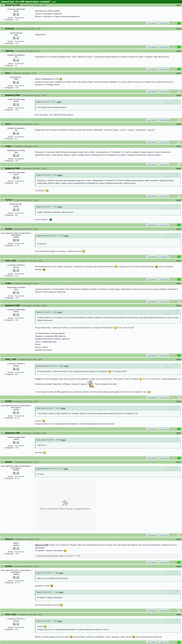Click first profile icon under arabra in post #8547
Screen dimensions: 182x644
tap(14, 156)
